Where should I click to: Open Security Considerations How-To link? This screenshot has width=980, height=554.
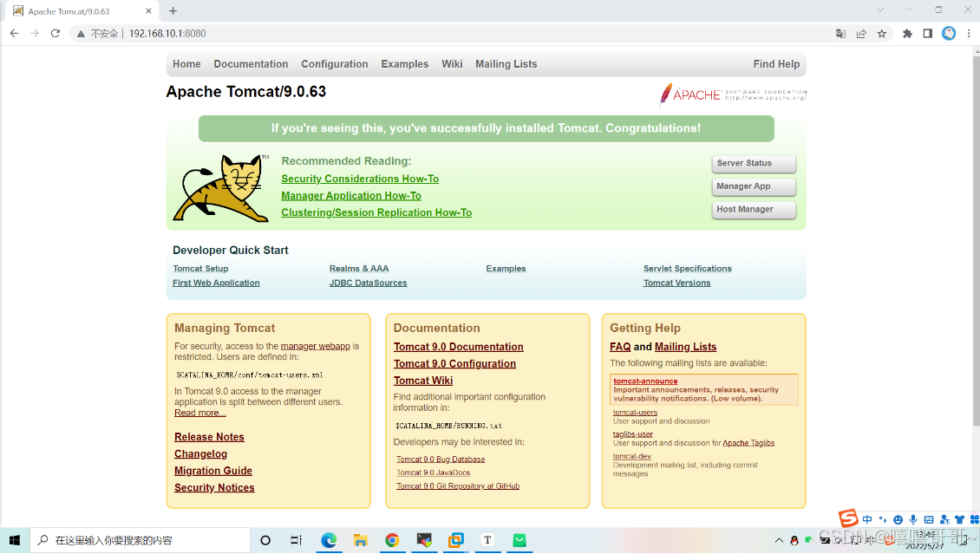pos(360,179)
